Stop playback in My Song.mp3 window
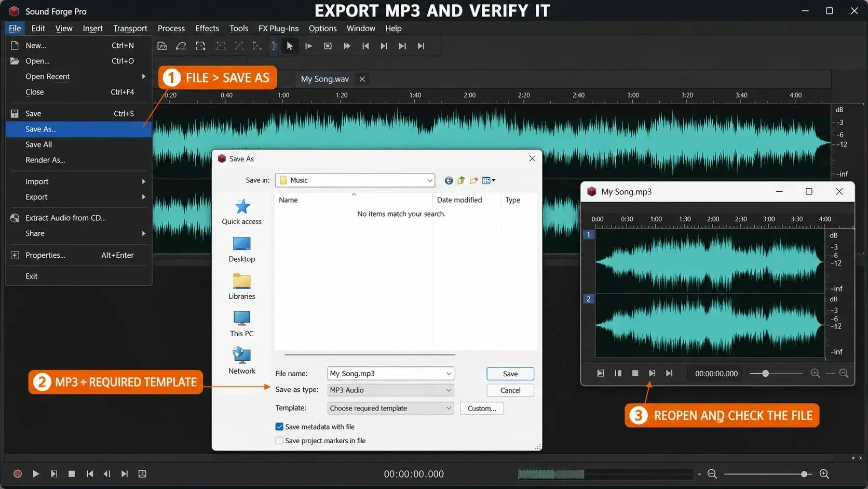Viewport: 868px width, 489px height. pos(635,374)
